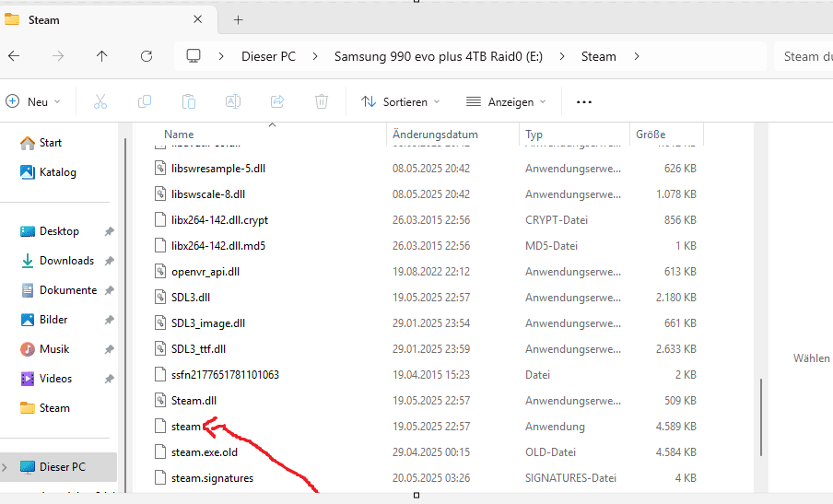Click Dieser PC in the breadcrumb

[268, 56]
